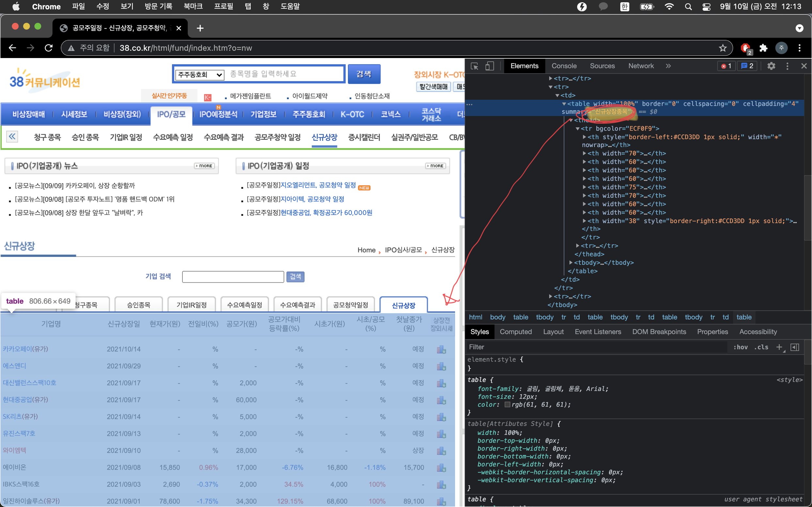Bookmark the page with the star icon

pyautogui.click(x=722, y=48)
